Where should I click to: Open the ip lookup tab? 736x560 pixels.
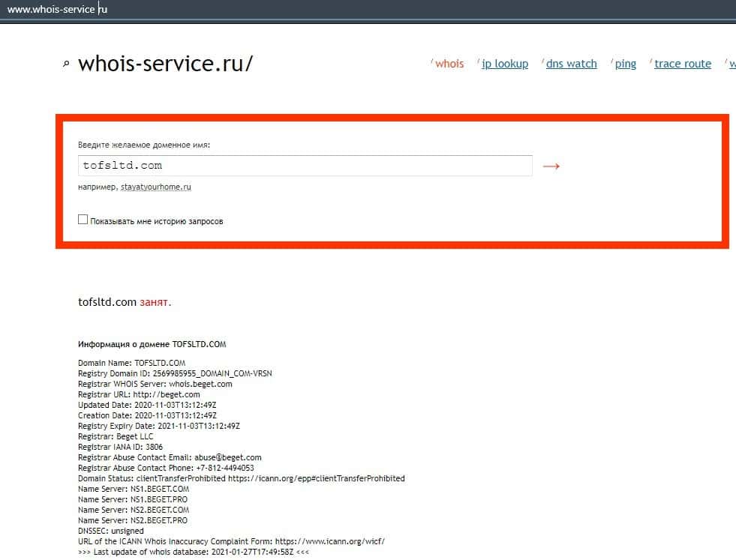click(505, 64)
